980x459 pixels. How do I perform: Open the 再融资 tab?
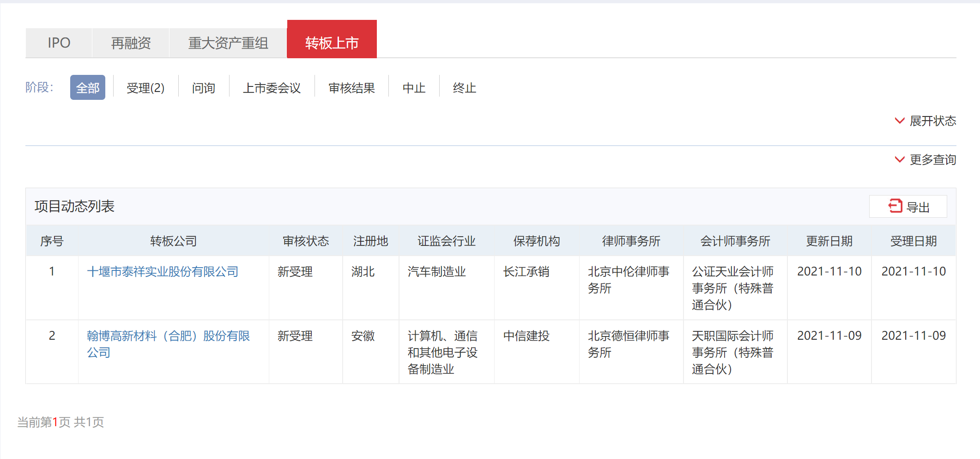point(131,43)
